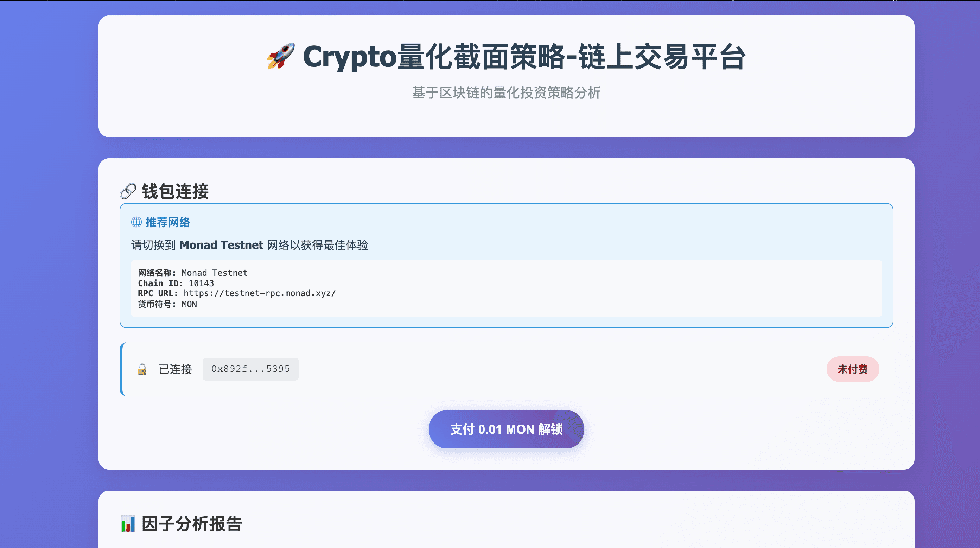Screen dimensions: 980x548
Task: Click the red 未付费 status badge
Action: point(852,369)
